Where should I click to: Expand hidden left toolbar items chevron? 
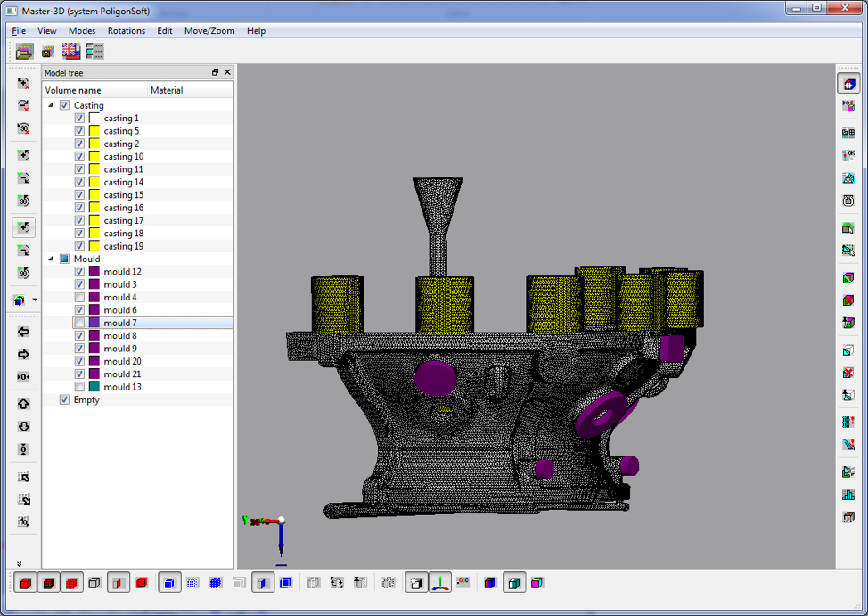point(20,563)
